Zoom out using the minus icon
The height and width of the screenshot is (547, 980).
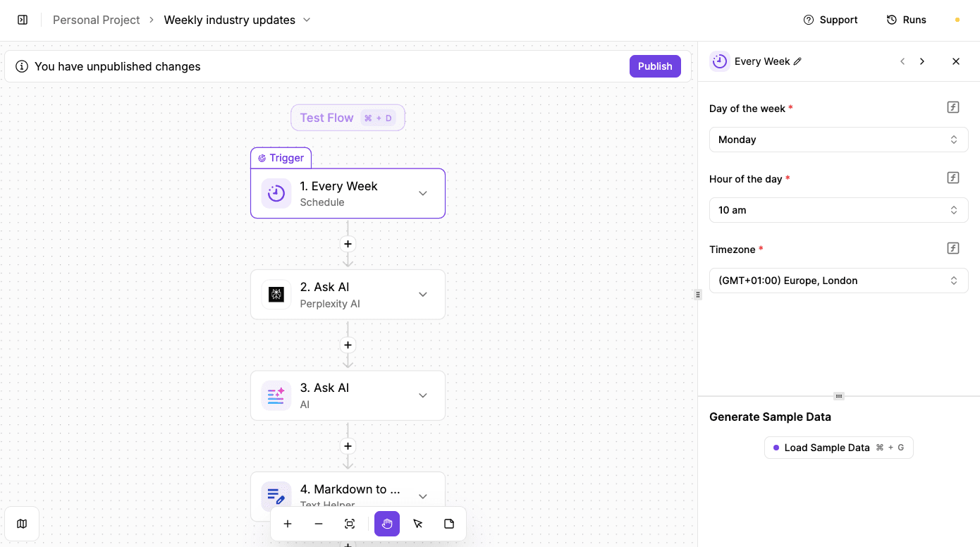(x=319, y=524)
